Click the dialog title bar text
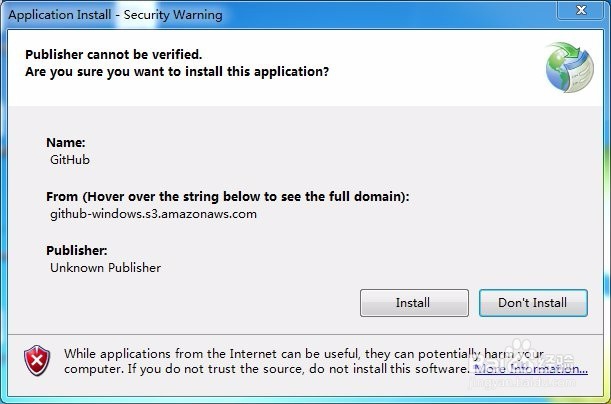This screenshot has height=404, width=611. click(117, 15)
